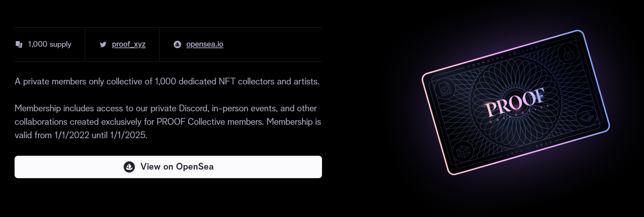Select the picture-frame icon on the card's left edge
Image resolution: width=644 pixels, height=217 pixels.
click(x=445, y=90)
